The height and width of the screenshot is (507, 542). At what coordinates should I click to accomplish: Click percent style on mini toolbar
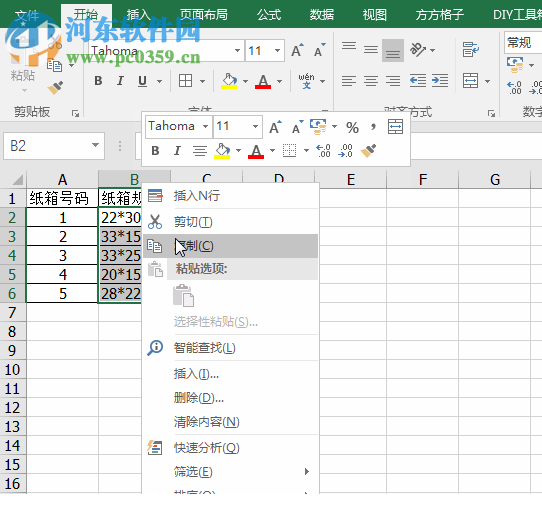(x=352, y=128)
